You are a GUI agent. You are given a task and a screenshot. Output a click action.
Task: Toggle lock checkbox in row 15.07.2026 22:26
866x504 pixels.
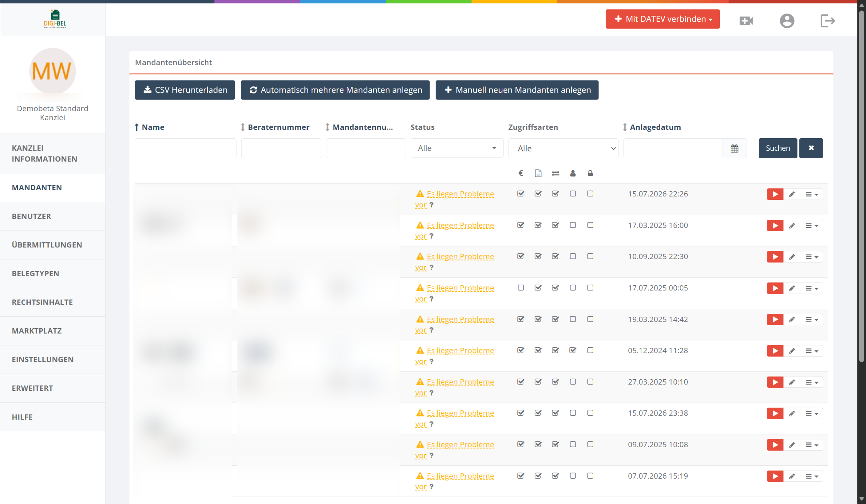[590, 194]
